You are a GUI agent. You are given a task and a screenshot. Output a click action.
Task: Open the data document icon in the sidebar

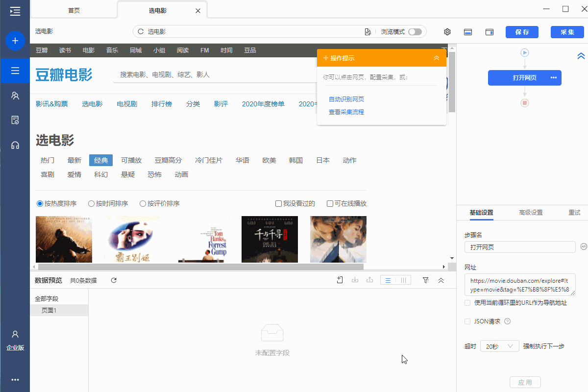click(x=15, y=120)
